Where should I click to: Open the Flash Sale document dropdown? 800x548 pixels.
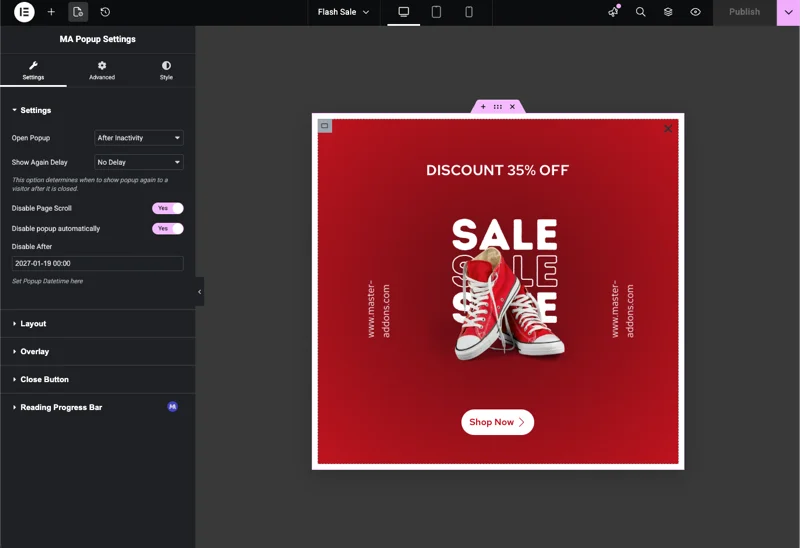pyautogui.click(x=343, y=12)
